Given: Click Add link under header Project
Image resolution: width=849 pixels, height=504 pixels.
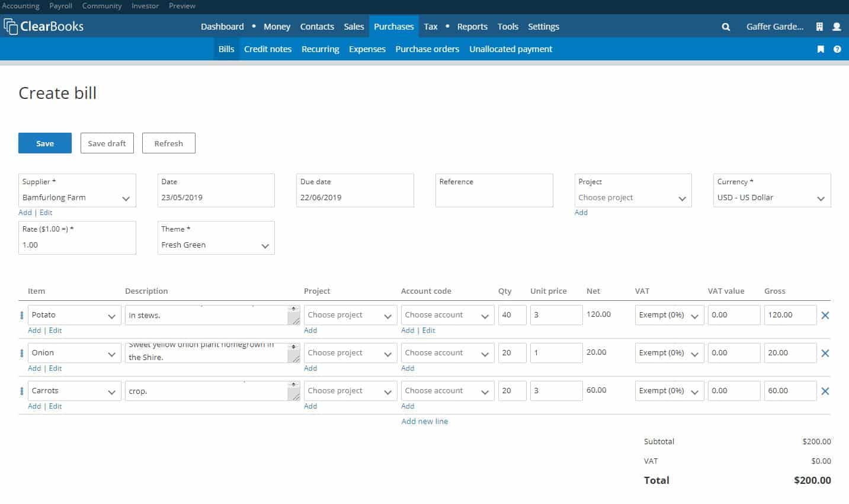Looking at the screenshot, I should click(581, 213).
